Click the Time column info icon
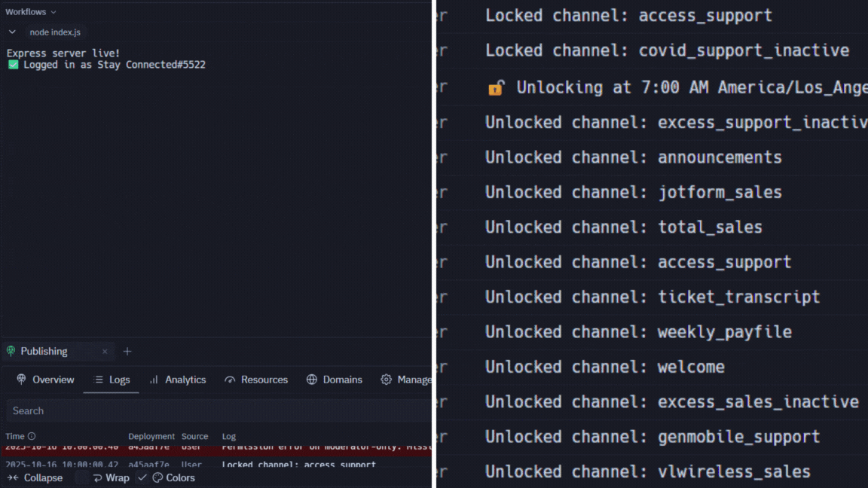 click(32, 437)
